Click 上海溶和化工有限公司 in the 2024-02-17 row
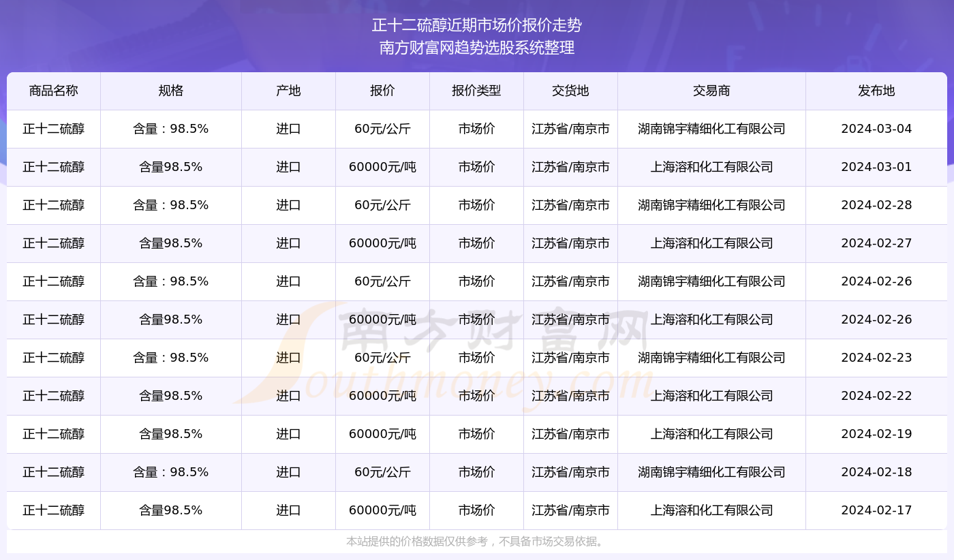 pyautogui.click(x=711, y=510)
